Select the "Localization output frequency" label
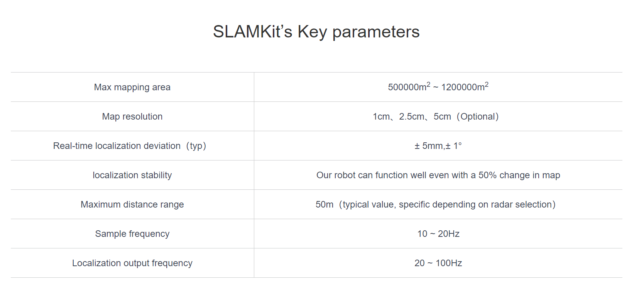Viewport: 644px width, 287px height. (x=132, y=263)
